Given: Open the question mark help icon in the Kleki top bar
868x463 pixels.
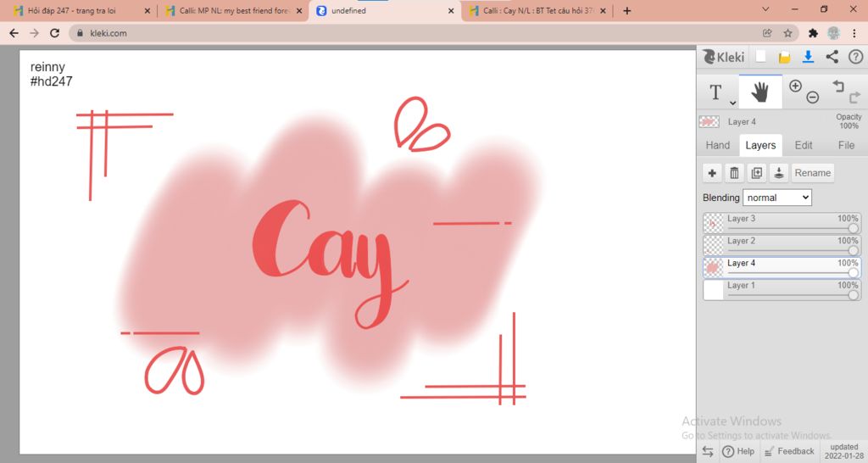Looking at the screenshot, I should coord(856,57).
